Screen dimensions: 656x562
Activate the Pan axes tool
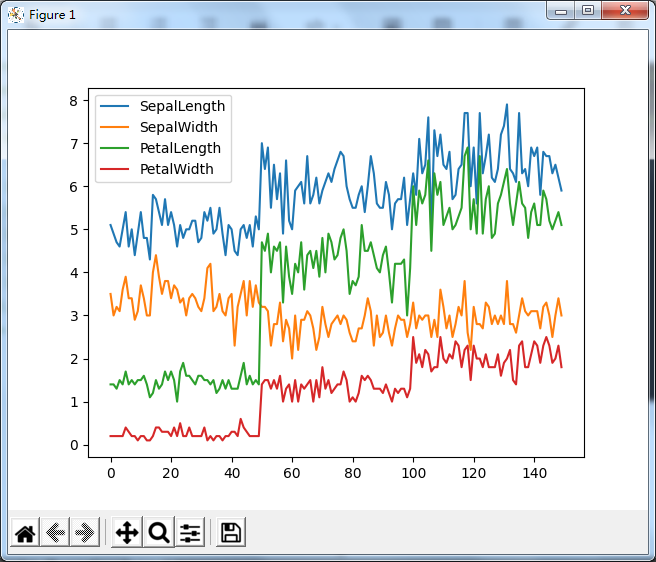point(127,532)
